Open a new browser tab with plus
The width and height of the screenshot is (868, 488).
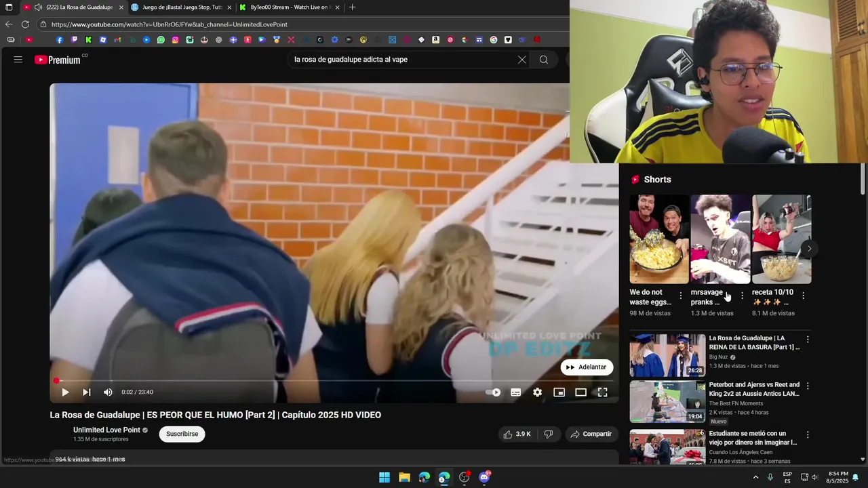point(352,7)
